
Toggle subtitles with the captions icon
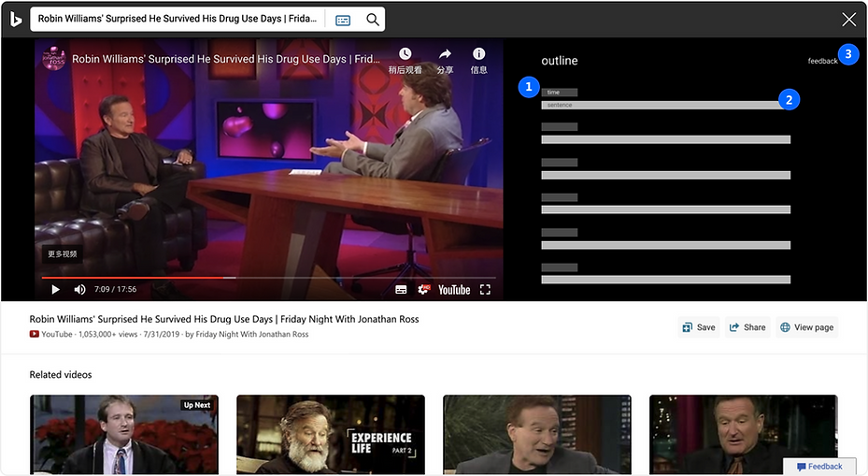point(402,290)
